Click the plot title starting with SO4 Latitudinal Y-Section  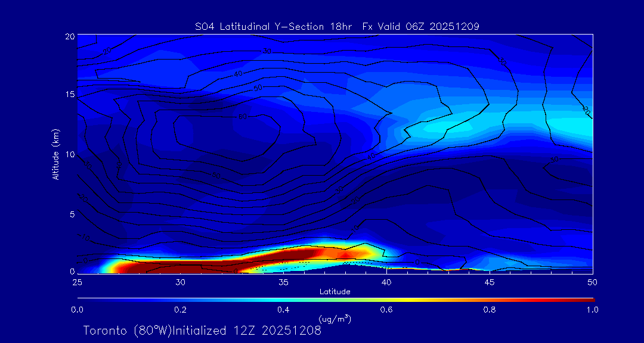337,27
